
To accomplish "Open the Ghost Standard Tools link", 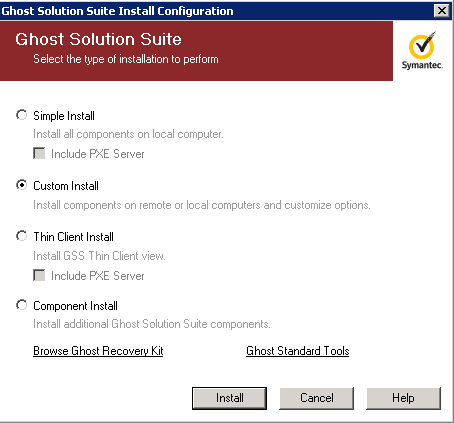I will tap(298, 351).
